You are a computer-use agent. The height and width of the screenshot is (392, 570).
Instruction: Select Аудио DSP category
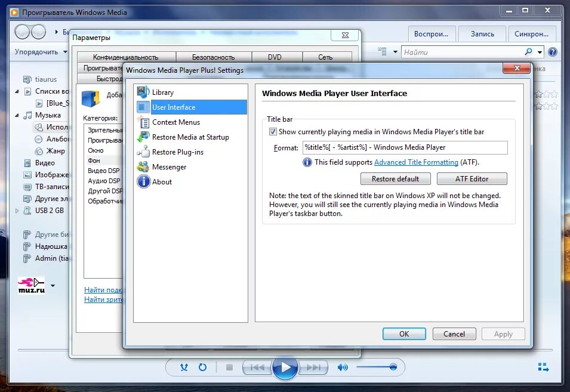click(x=104, y=181)
